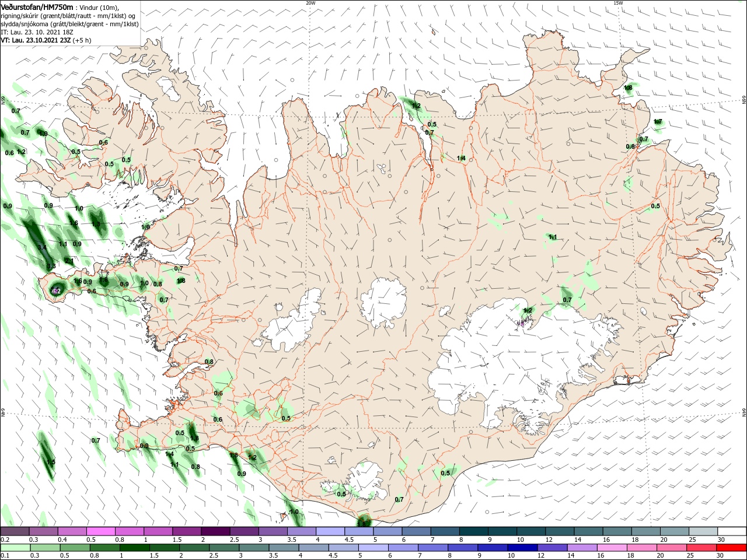Click bright red swatch ending lower scale

coord(732,548)
